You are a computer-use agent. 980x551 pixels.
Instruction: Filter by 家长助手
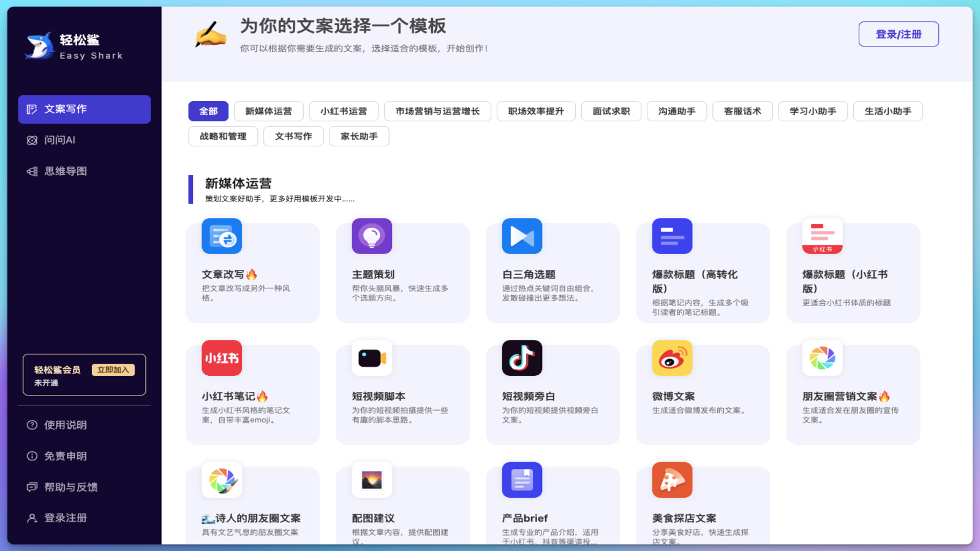click(x=359, y=136)
